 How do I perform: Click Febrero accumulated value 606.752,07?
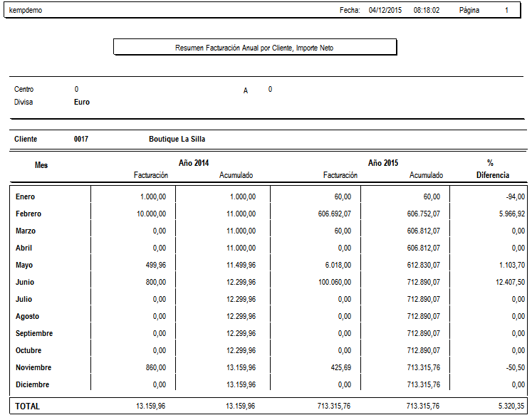point(424,214)
